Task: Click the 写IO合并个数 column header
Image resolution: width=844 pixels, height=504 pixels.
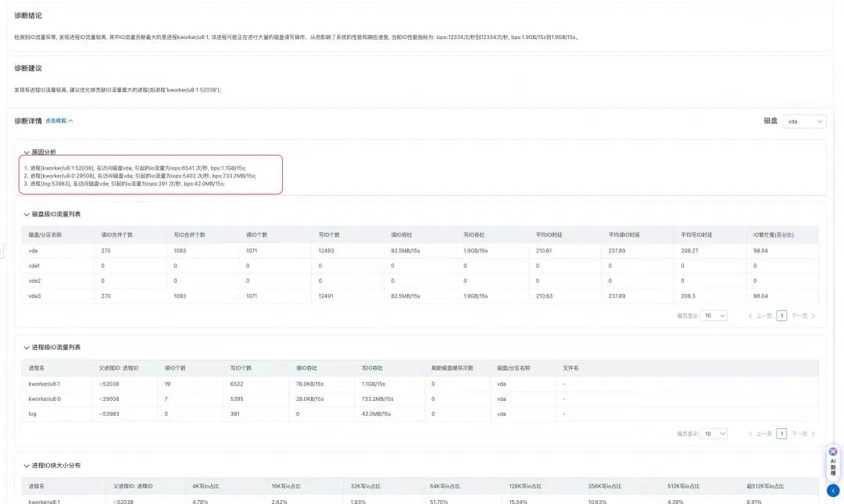Action: tap(189, 234)
